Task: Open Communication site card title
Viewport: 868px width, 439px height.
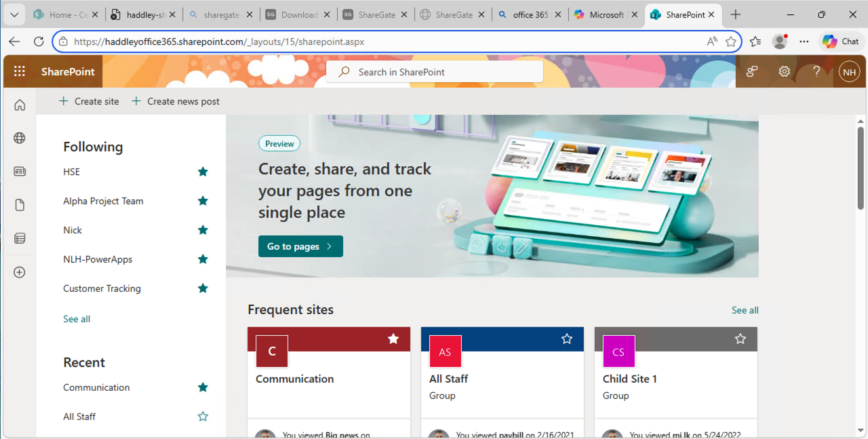Action: tap(294, 379)
